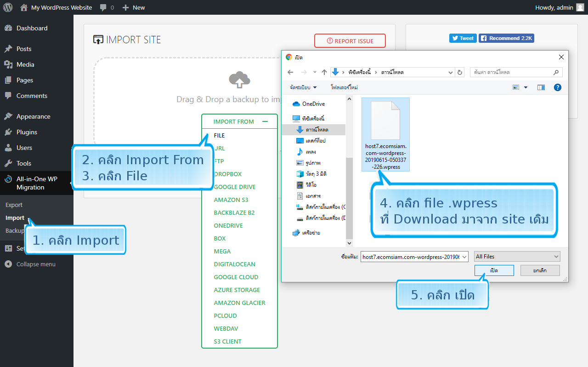588x367 pixels.
Task: Choose MEGA as import source
Action: (x=222, y=252)
